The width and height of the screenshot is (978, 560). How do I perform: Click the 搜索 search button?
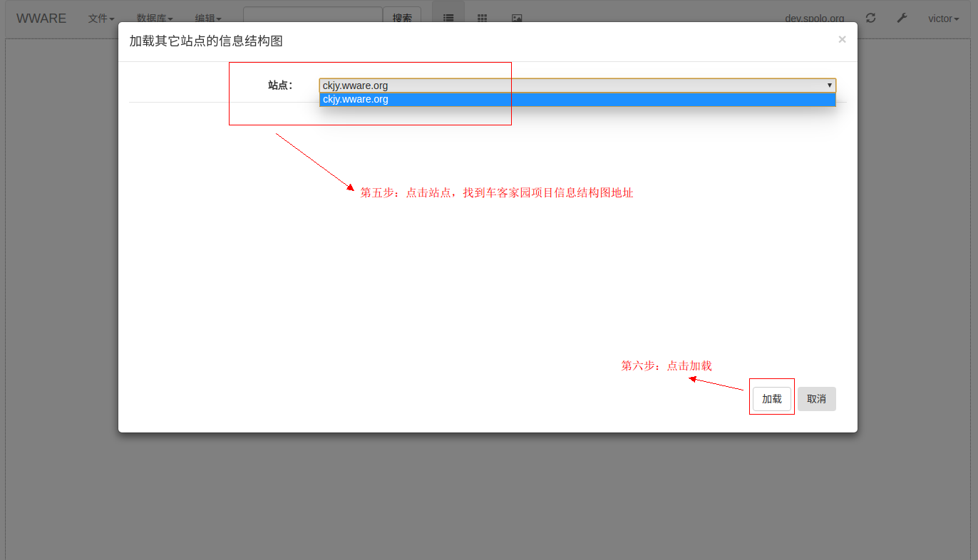402,19
